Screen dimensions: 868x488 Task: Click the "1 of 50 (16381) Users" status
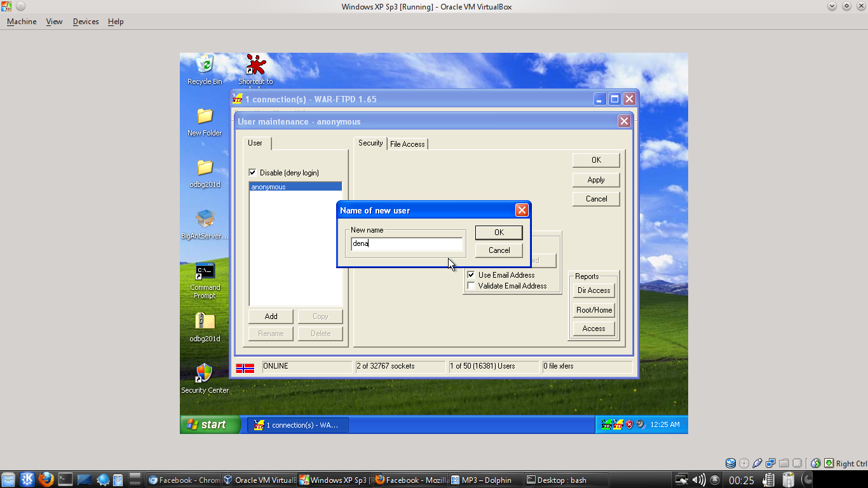[x=483, y=367]
